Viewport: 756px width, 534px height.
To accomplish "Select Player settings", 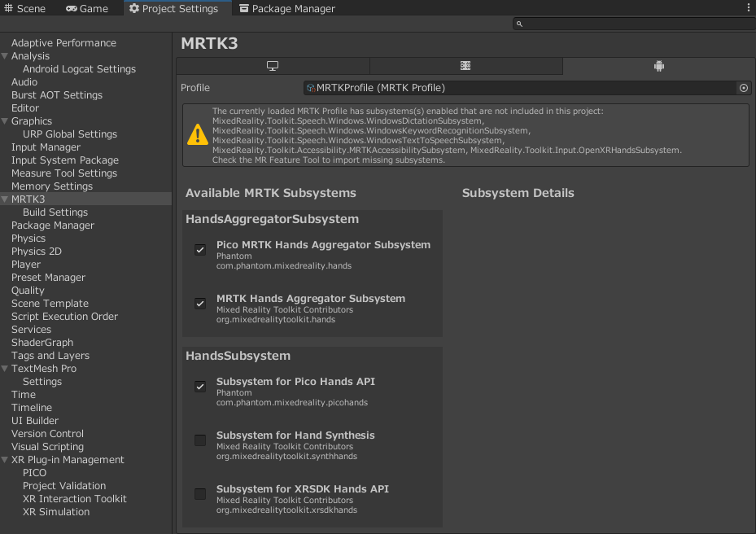I will click(x=26, y=265).
